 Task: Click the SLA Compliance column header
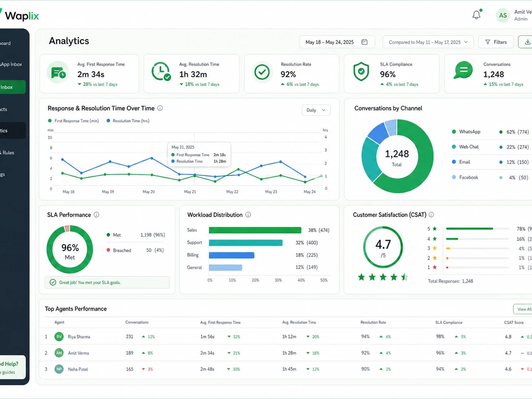tap(449, 322)
